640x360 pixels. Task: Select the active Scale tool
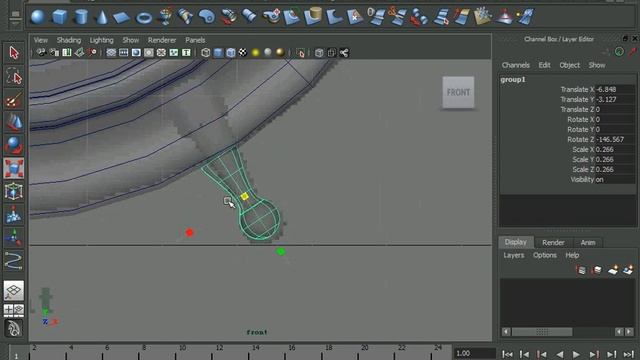point(14,168)
